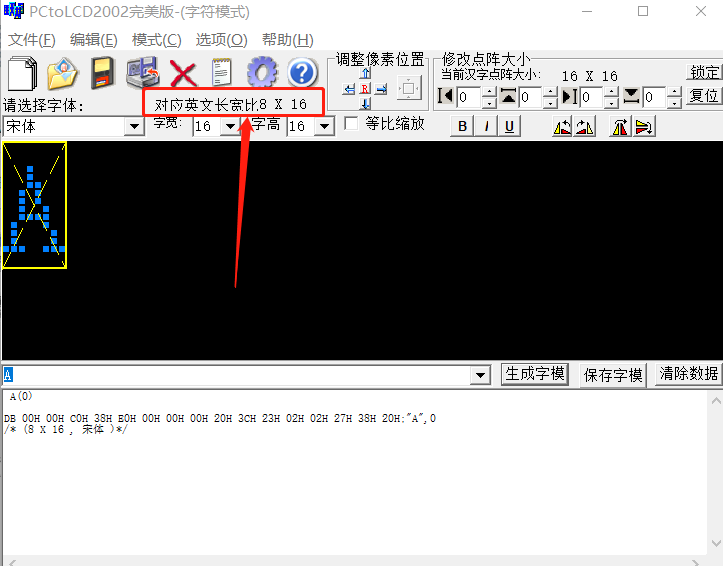The height and width of the screenshot is (566, 723).
Task: Open the 文件(F) menu
Action: (32, 40)
